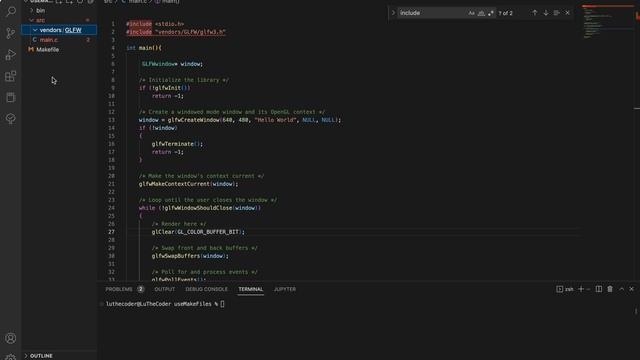Viewport: 640px width, 360px height.
Task: Click the 'int main(){' line
Action: (144, 48)
